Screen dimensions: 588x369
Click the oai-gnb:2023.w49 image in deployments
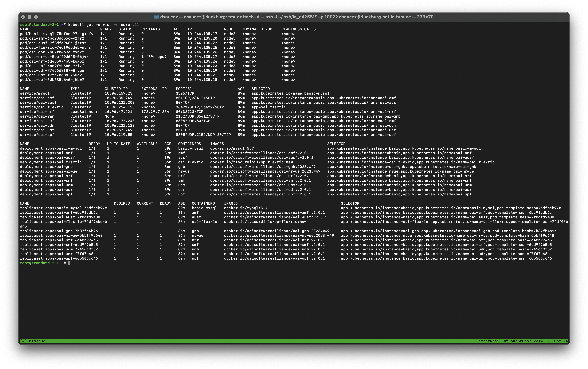[x=263, y=167]
